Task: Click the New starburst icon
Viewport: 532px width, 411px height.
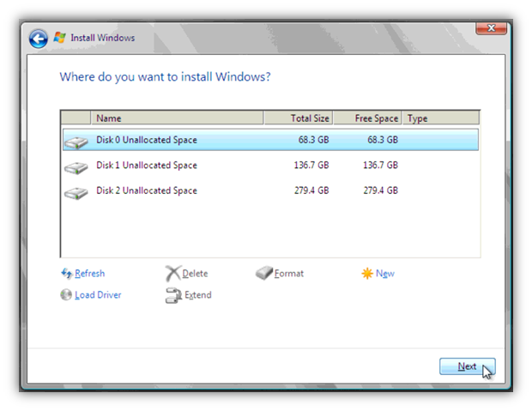Action: click(x=367, y=273)
